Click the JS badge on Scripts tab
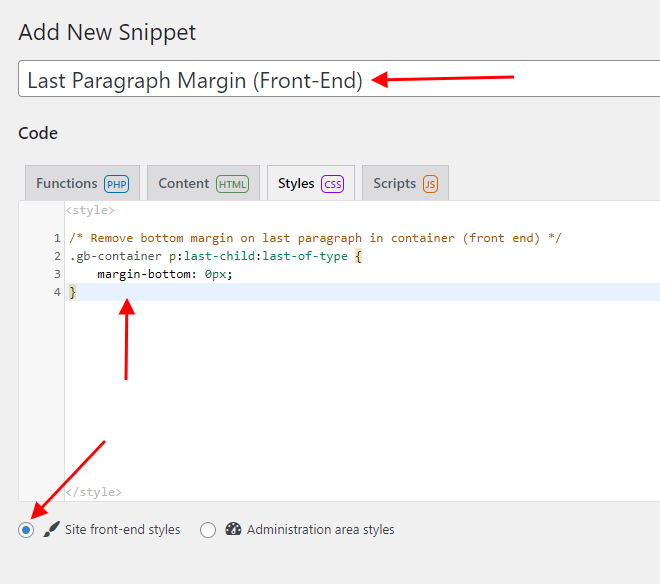 tap(430, 184)
